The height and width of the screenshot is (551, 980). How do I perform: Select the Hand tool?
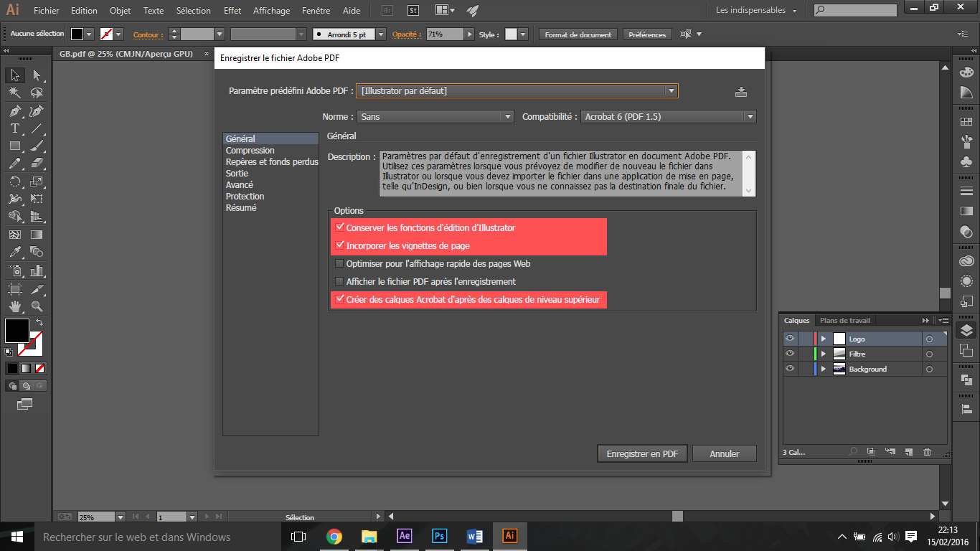tap(14, 306)
